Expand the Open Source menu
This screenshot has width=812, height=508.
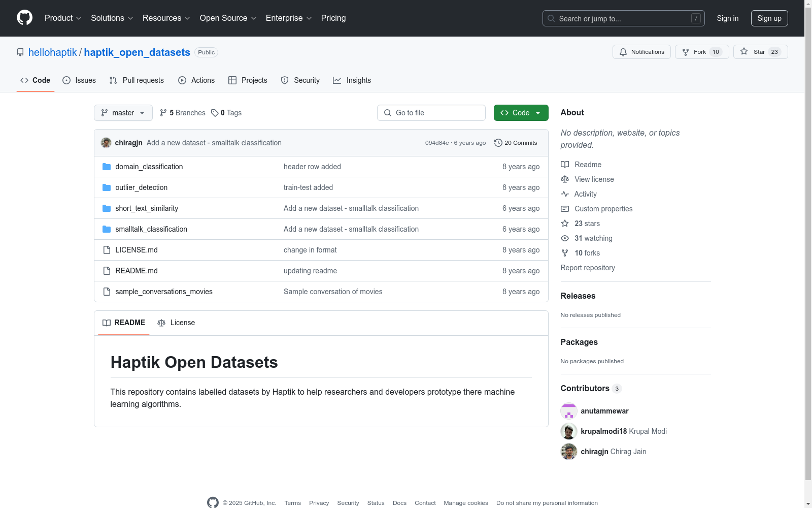228,18
